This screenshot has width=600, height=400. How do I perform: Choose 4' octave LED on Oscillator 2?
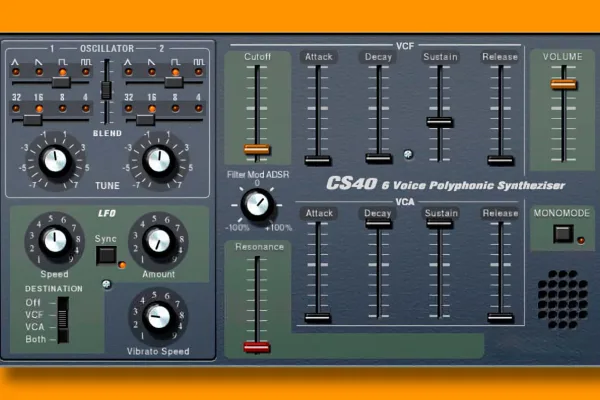(x=198, y=109)
